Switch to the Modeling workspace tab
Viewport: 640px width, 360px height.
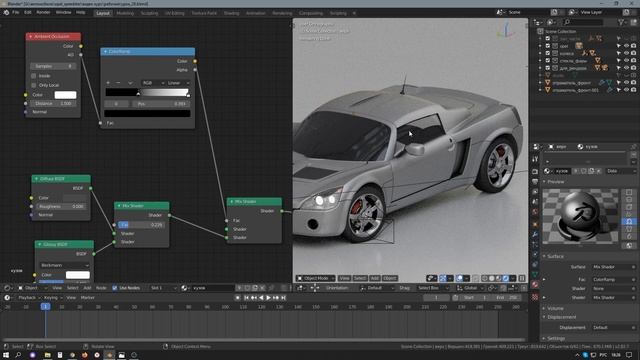tap(125, 13)
